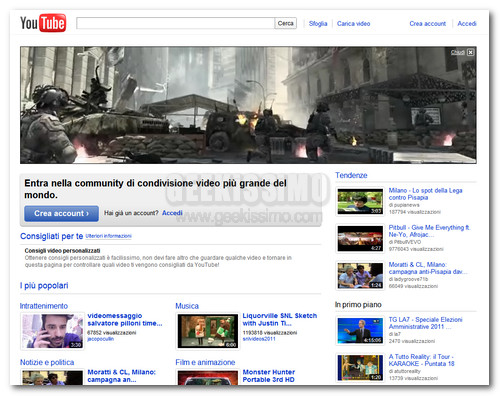500x396 pixels.
Task: Open the Tendenze section heading
Action: [351, 175]
